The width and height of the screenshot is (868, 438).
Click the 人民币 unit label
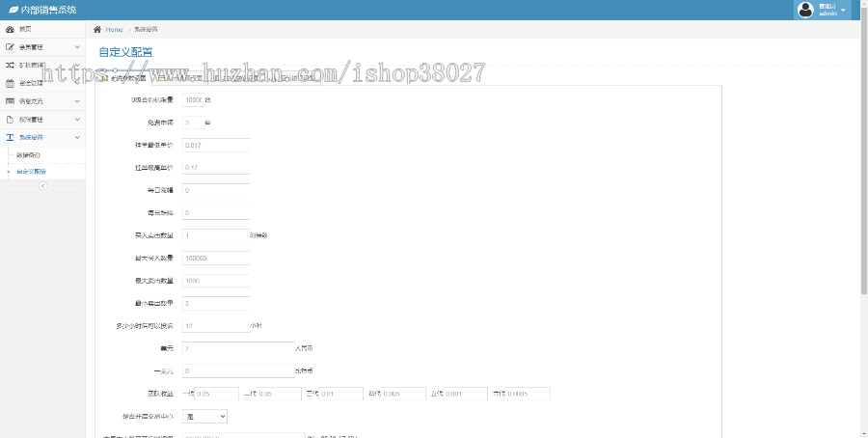305,349
